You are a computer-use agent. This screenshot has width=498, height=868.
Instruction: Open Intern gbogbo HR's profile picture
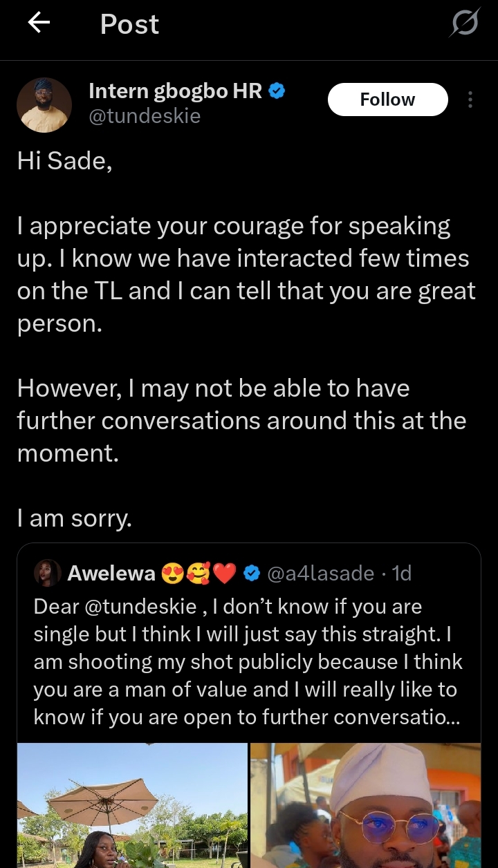pyautogui.click(x=44, y=104)
